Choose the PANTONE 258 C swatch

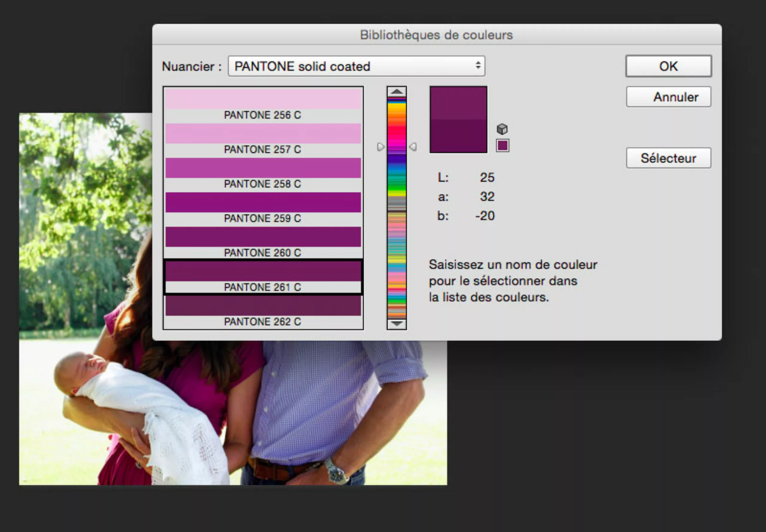tap(263, 168)
